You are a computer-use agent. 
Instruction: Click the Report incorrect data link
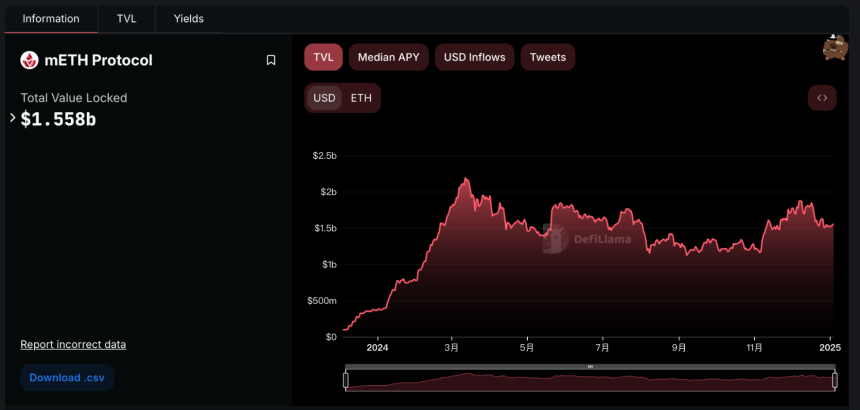click(73, 344)
